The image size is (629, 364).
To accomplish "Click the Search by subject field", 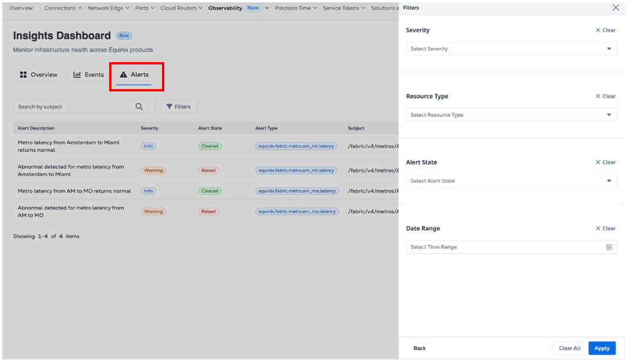I will pyautogui.click(x=80, y=107).
